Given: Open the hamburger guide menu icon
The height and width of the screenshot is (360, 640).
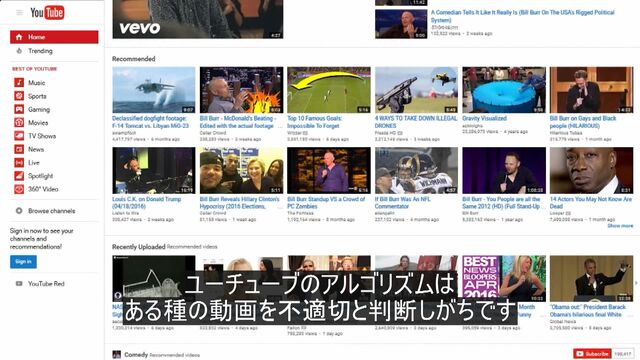Looking at the screenshot, I should pos(19,13).
